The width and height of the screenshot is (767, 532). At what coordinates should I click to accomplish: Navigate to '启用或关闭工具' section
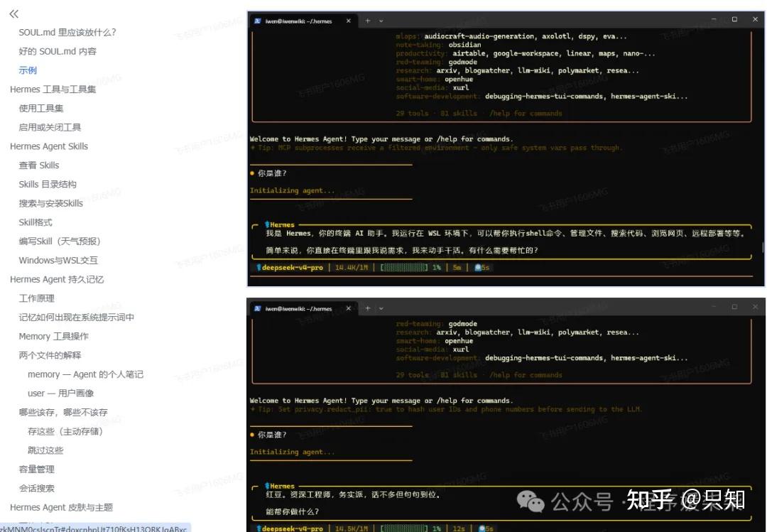(50, 128)
